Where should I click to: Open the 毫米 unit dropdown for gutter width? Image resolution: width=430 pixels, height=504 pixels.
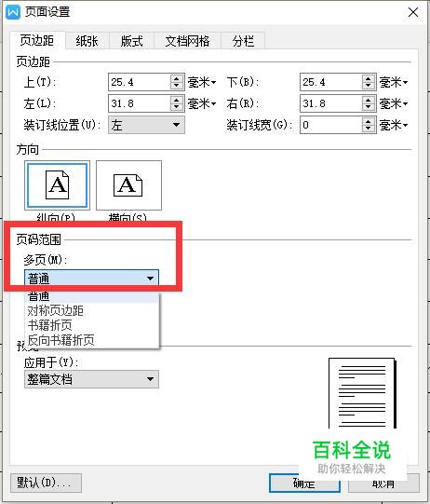[x=394, y=125]
